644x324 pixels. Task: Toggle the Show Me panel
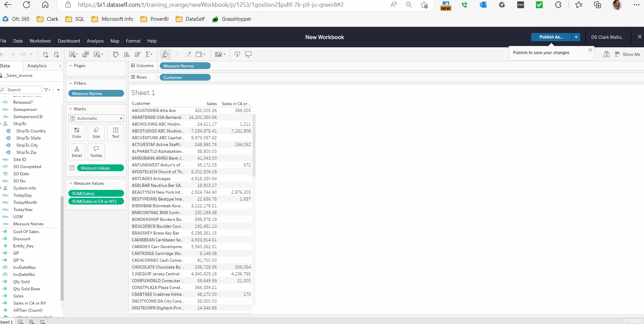(x=627, y=54)
